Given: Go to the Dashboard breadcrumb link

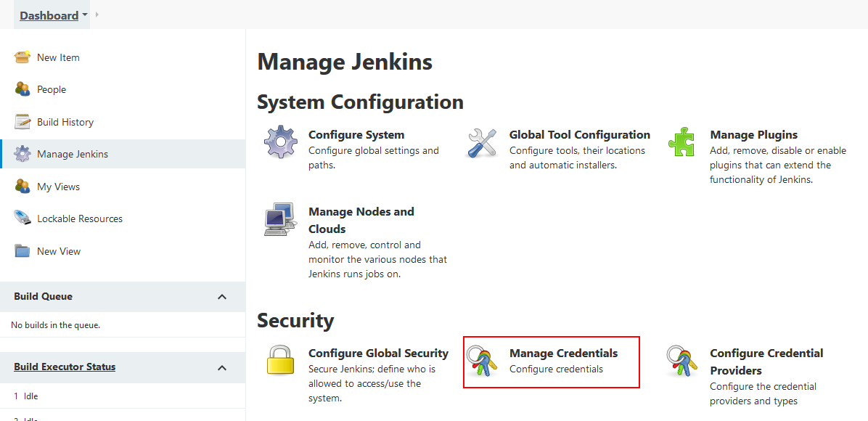Looking at the screenshot, I should (x=49, y=15).
